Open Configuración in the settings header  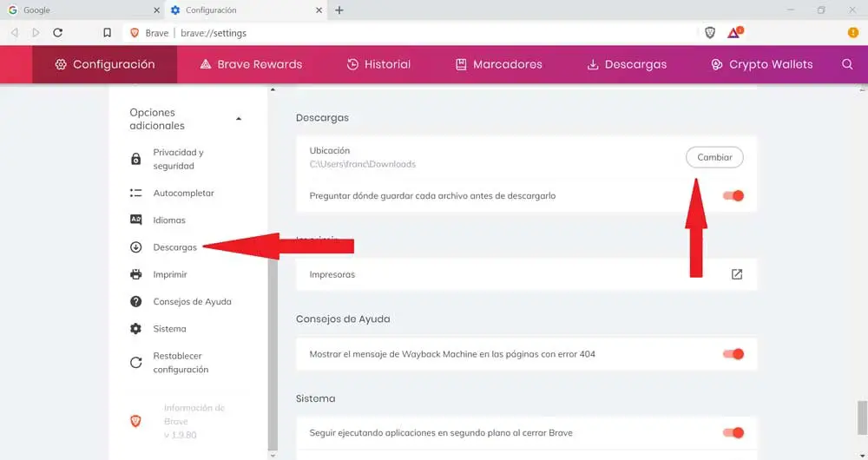point(105,64)
